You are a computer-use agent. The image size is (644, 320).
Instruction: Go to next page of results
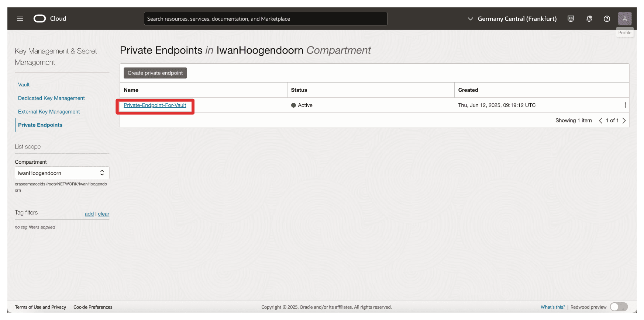tap(624, 121)
